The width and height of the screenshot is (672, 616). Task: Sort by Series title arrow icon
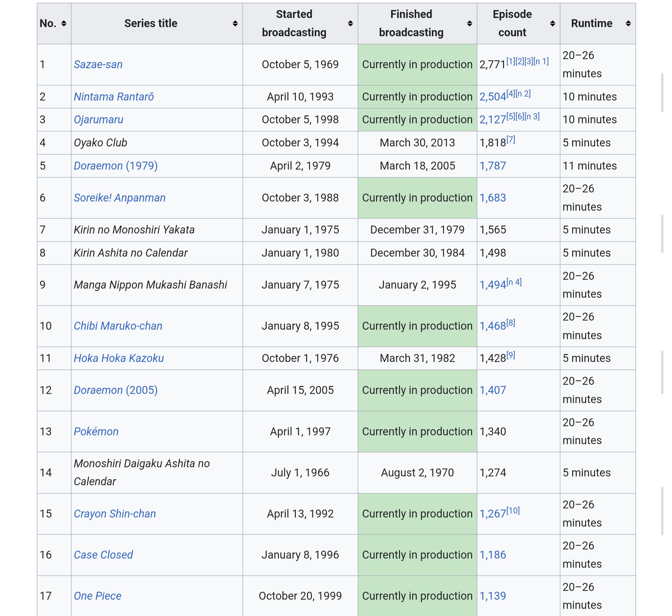235,23
